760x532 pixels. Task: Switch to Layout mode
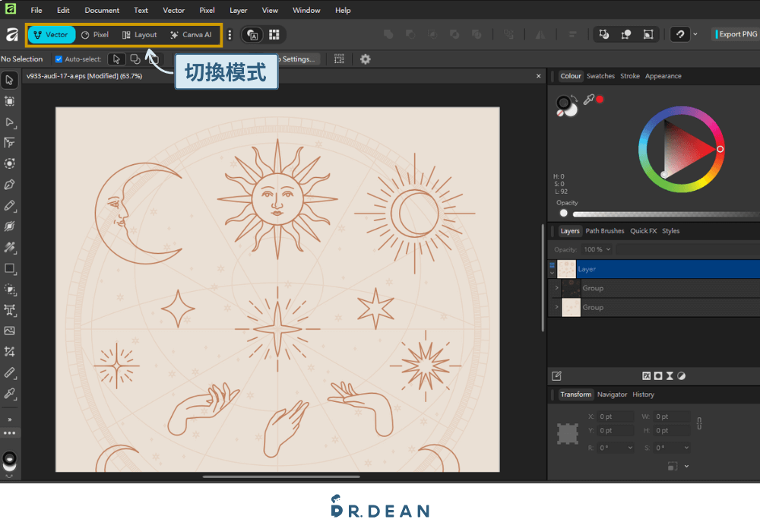[140, 35]
